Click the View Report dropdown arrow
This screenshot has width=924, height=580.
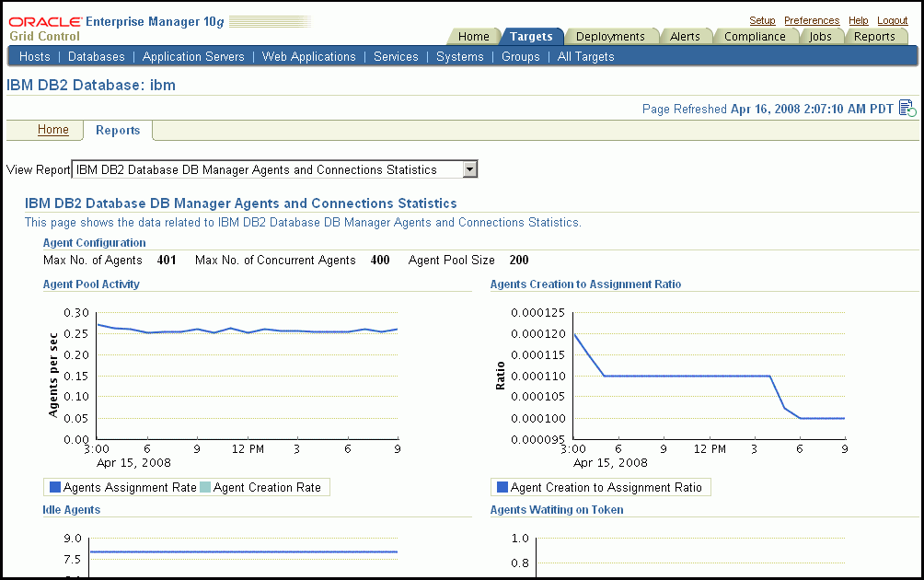pyautogui.click(x=470, y=169)
